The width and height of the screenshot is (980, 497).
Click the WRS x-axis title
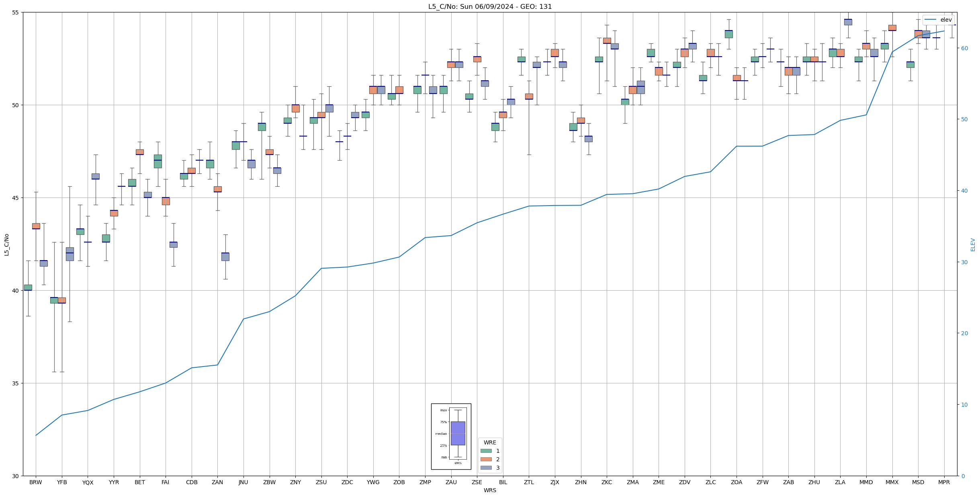pos(490,490)
